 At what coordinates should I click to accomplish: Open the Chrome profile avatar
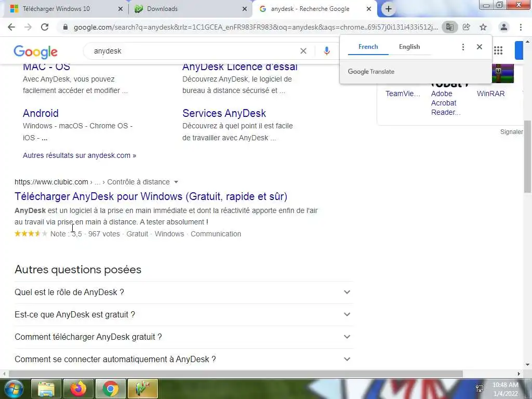click(504, 27)
